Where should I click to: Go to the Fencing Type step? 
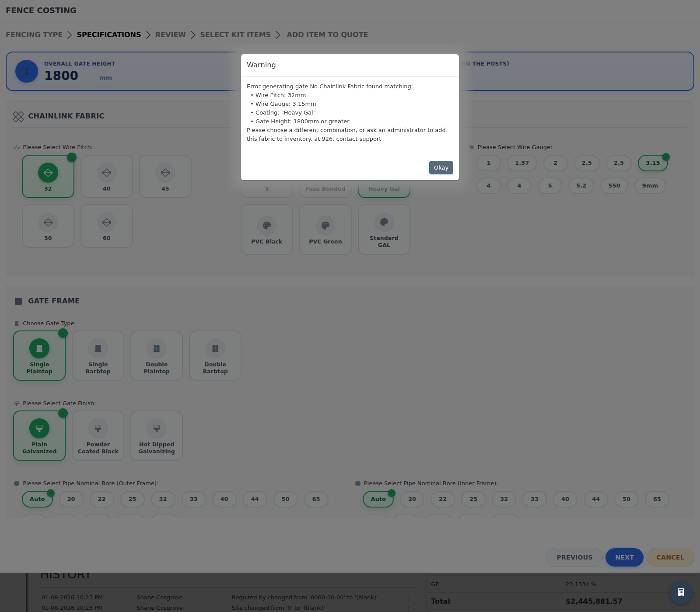[x=34, y=35]
